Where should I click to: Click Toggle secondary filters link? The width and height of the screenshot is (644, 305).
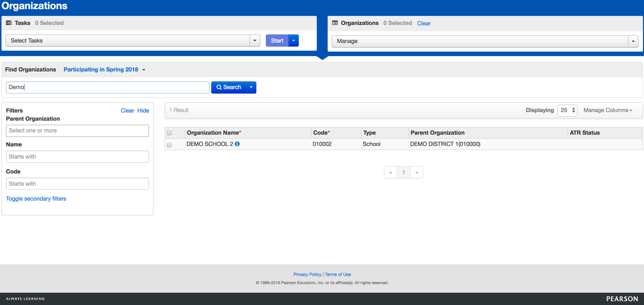36,199
